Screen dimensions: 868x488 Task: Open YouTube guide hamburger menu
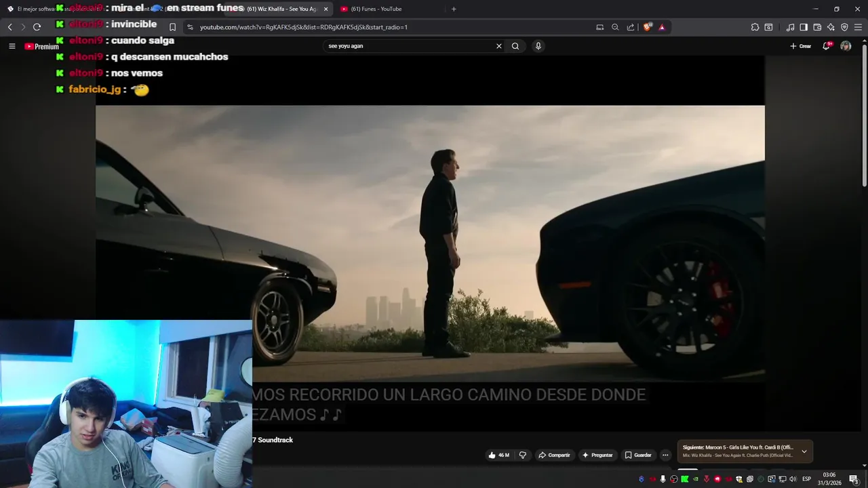(x=12, y=46)
